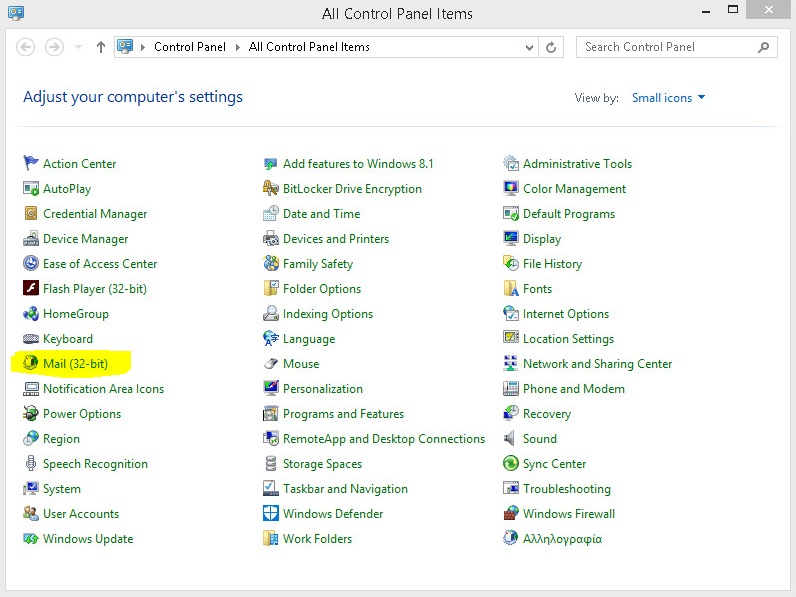Open Add features to Windows 8.1
Screen dimensions: 796x597
pos(358,163)
